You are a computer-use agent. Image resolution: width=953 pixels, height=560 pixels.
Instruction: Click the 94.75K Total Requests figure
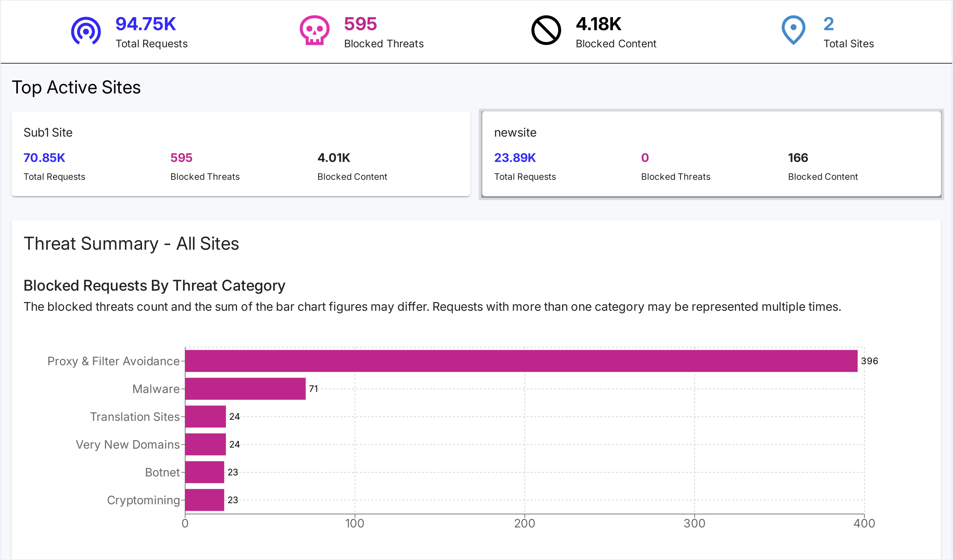145,24
